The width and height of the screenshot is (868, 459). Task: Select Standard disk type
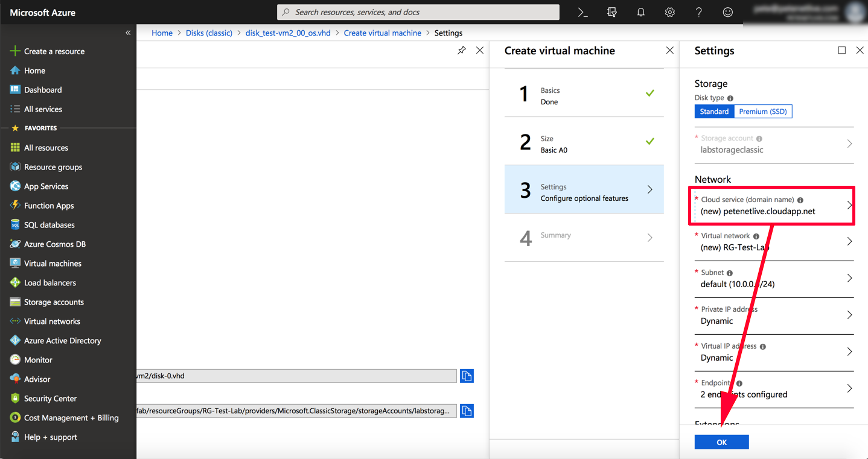coord(714,112)
